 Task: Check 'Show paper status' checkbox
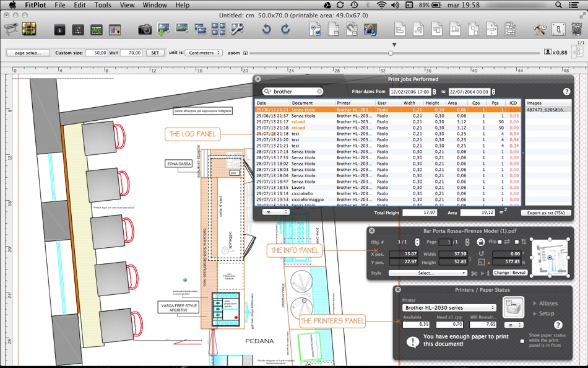[522, 341]
